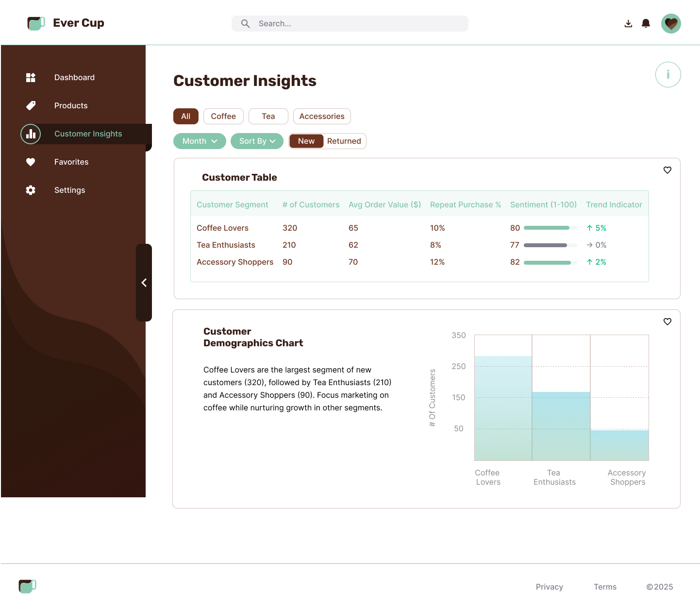Open the Terms link in footer

click(x=605, y=587)
